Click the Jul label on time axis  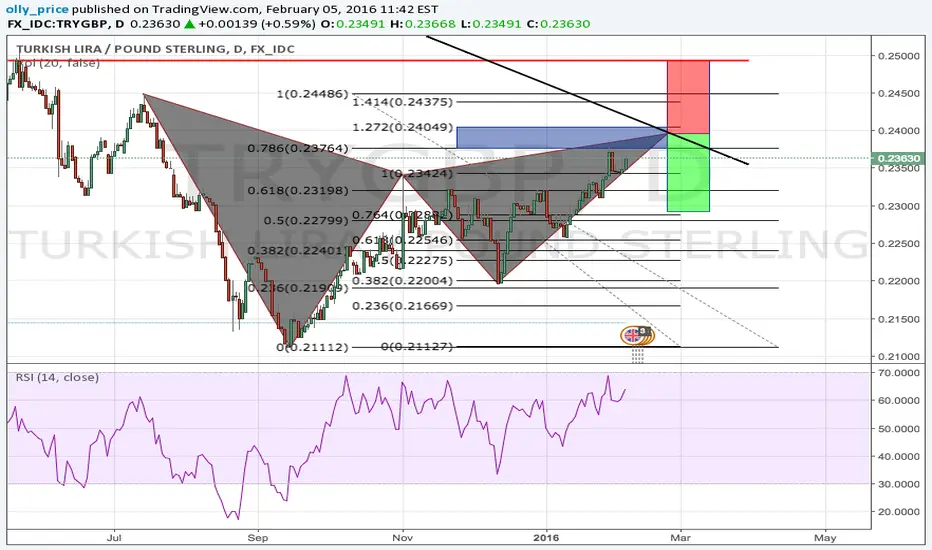[114, 538]
